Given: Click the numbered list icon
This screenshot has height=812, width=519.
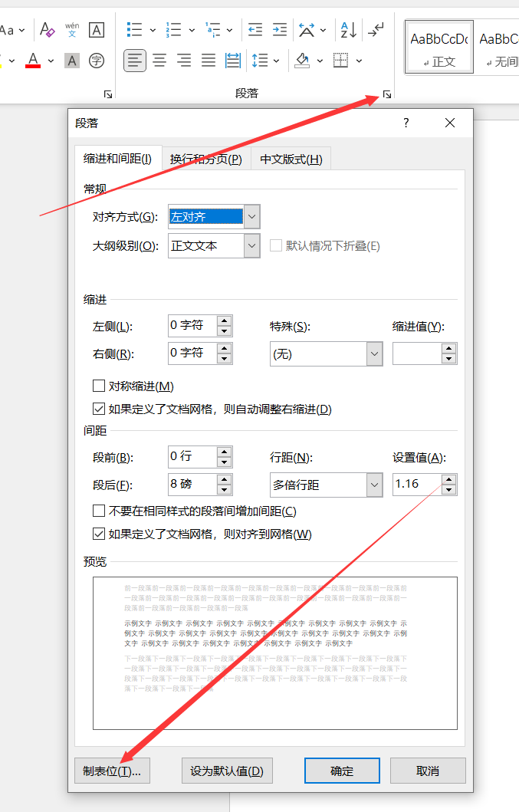Looking at the screenshot, I should click(x=174, y=30).
